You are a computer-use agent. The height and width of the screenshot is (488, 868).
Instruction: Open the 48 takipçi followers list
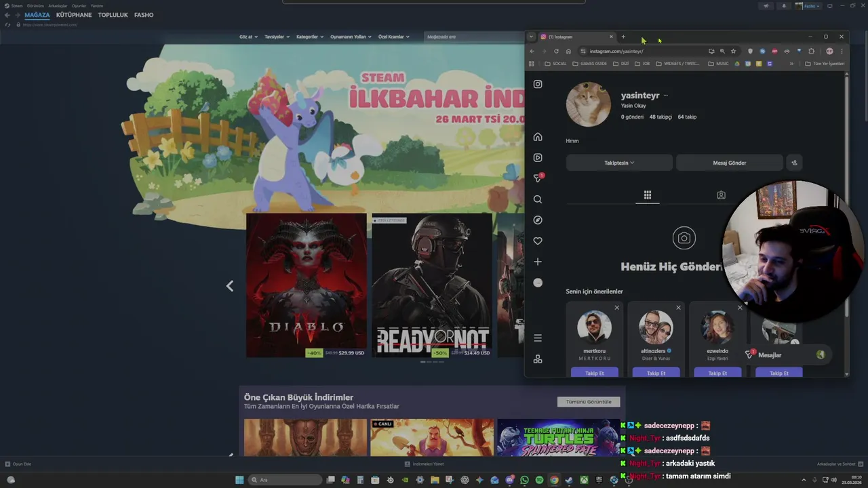point(660,117)
